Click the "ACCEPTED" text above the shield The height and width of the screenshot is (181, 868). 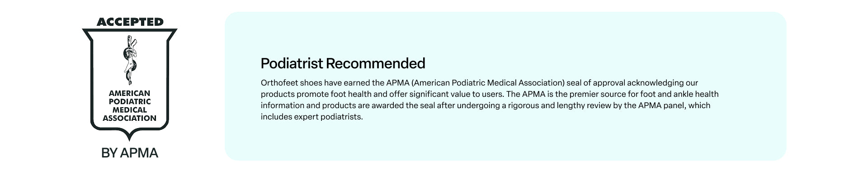(x=130, y=22)
